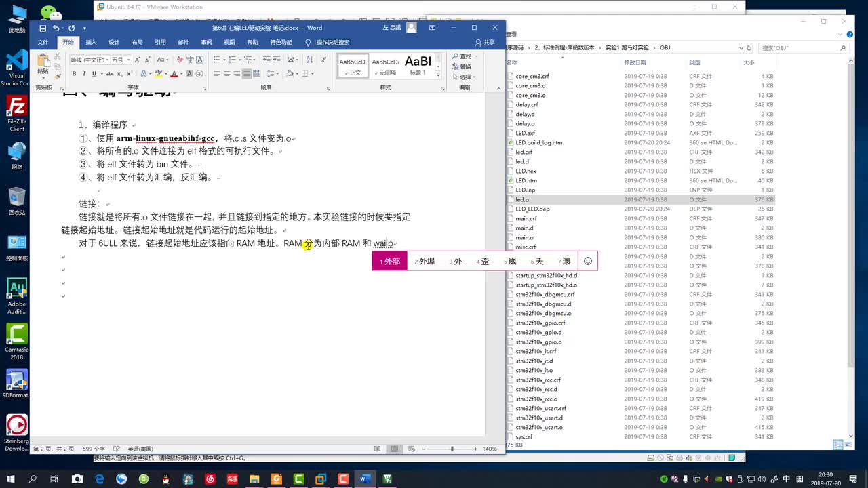This screenshot has height=488, width=868.
Task: Switch to the 布局 ribbon tab
Action: (x=137, y=42)
